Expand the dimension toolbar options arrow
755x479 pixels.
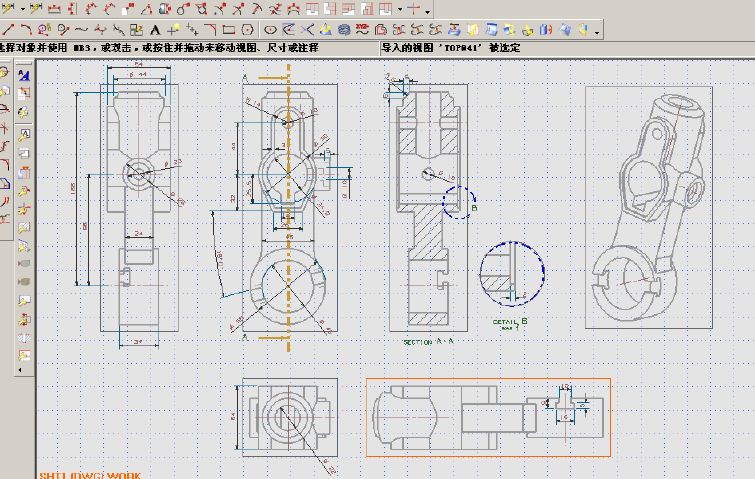point(428,11)
